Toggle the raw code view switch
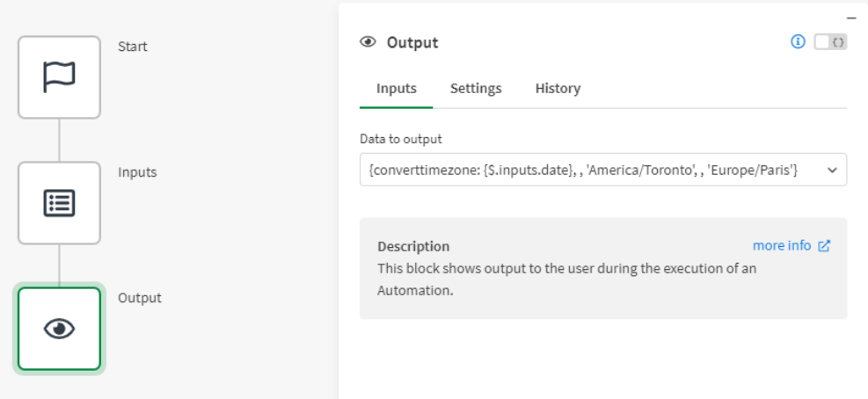The image size is (868, 399). point(830,42)
